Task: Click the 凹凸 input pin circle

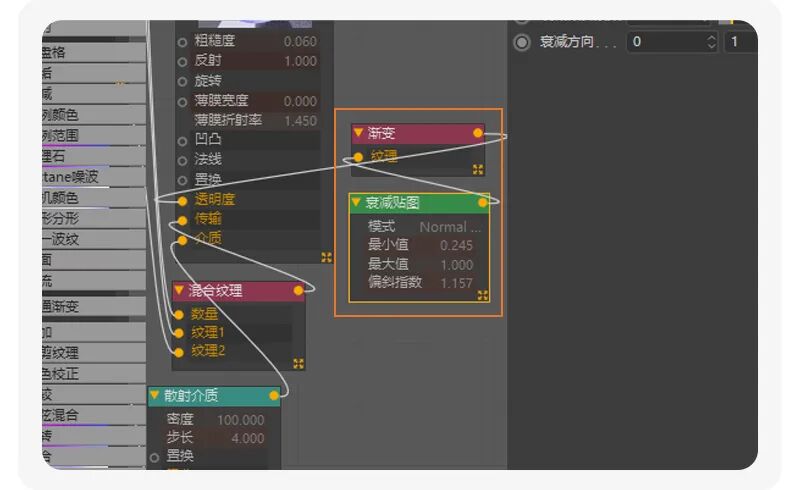Action: [x=182, y=141]
